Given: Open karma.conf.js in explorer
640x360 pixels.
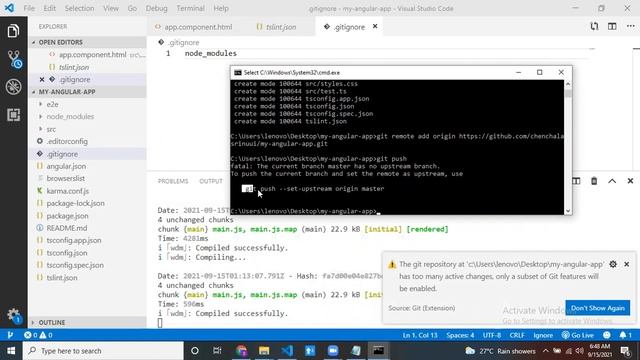Looking at the screenshot, I should [x=67, y=191].
